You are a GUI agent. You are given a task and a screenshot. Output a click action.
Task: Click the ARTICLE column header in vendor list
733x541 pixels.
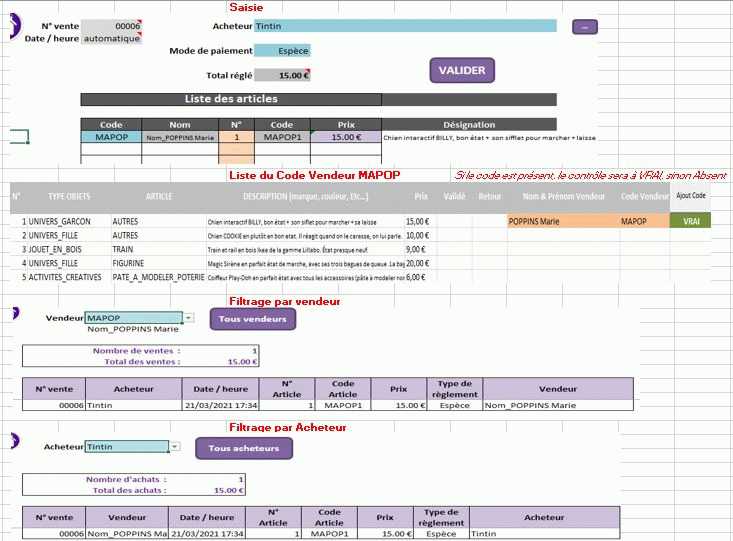pyautogui.click(x=159, y=196)
